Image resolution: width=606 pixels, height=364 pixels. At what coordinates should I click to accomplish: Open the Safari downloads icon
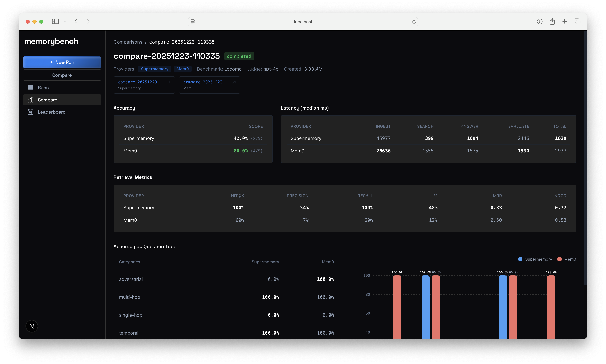pos(540,22)
